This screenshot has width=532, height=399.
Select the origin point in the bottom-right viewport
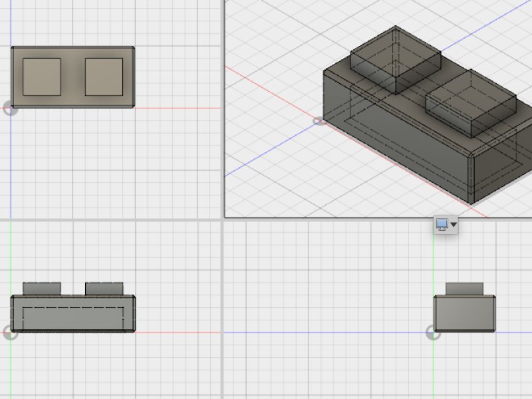coord(434,333)
